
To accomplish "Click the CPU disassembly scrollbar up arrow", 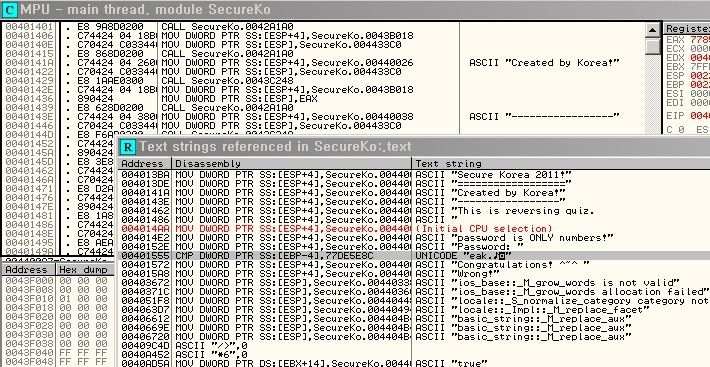I will [652, 30].
